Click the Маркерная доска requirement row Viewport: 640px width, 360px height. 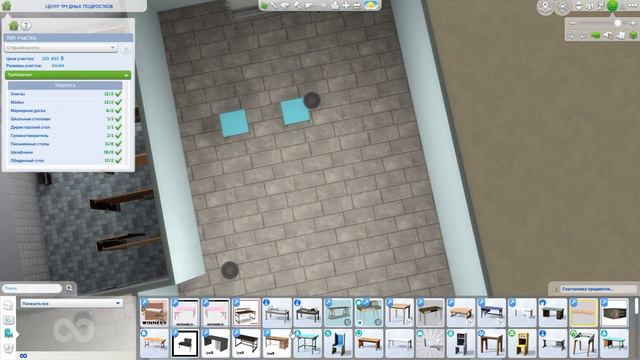click(x=65, y=111)
